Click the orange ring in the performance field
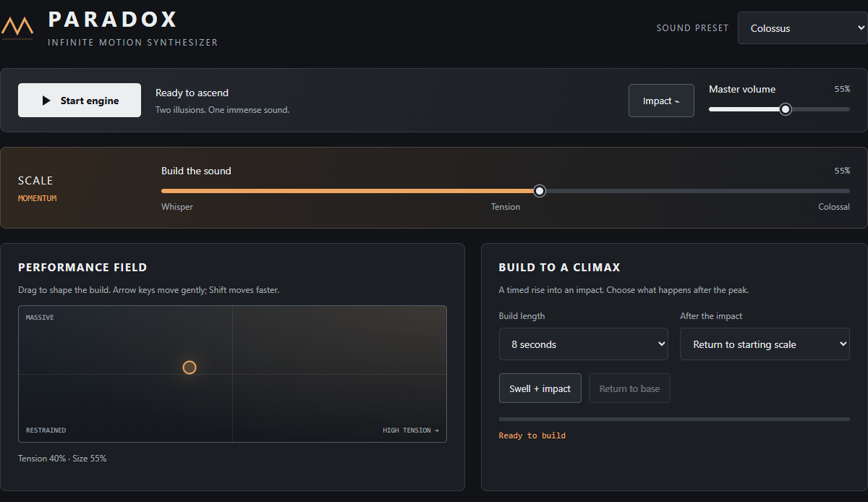 [190, 367]
